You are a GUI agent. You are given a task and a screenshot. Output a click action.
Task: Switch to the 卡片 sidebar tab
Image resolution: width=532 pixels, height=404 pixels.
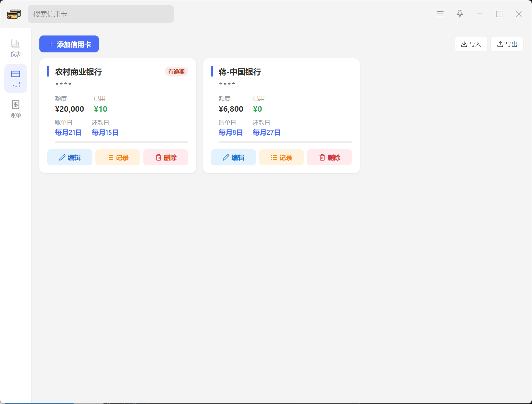[16, 78]
